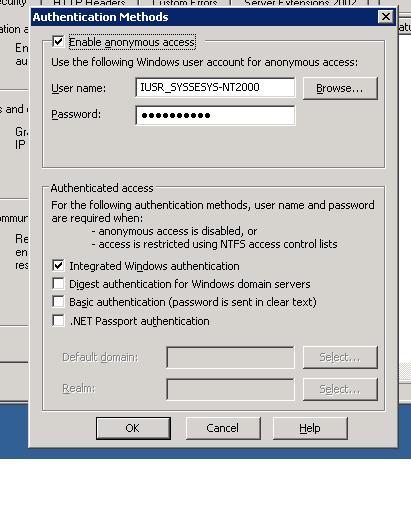
Task: Click the Authentication Methods title bar
Action: (x=203, y=17)
